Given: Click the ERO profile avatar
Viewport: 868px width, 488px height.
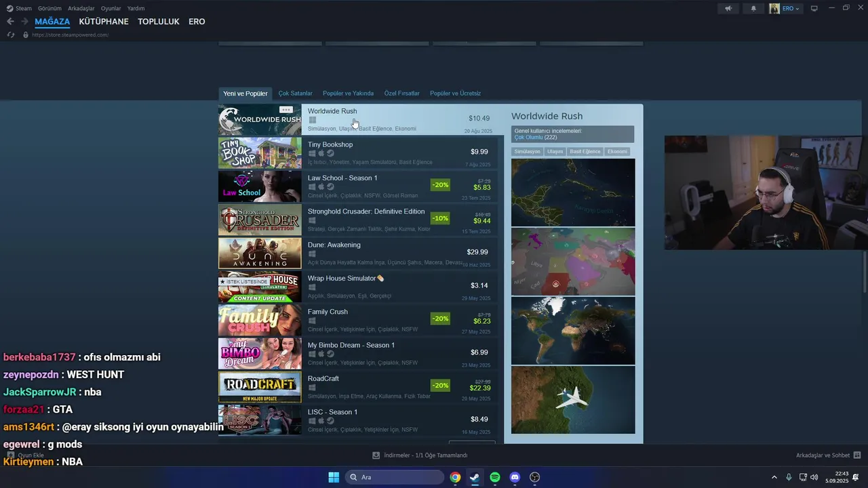Looking at the screenshot, I should (x=774, y=8).
